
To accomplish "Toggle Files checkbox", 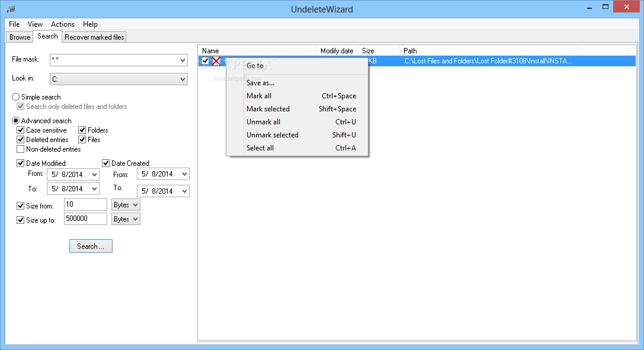I will tap(82, 140).
